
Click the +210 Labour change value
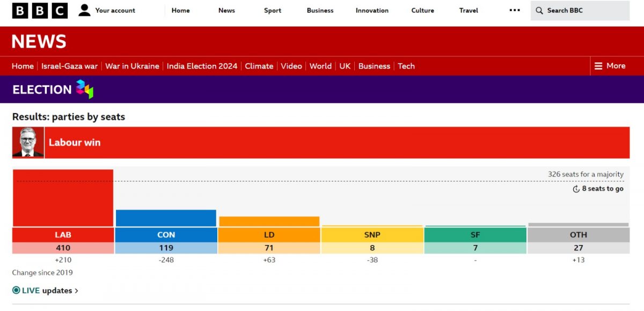63,260
